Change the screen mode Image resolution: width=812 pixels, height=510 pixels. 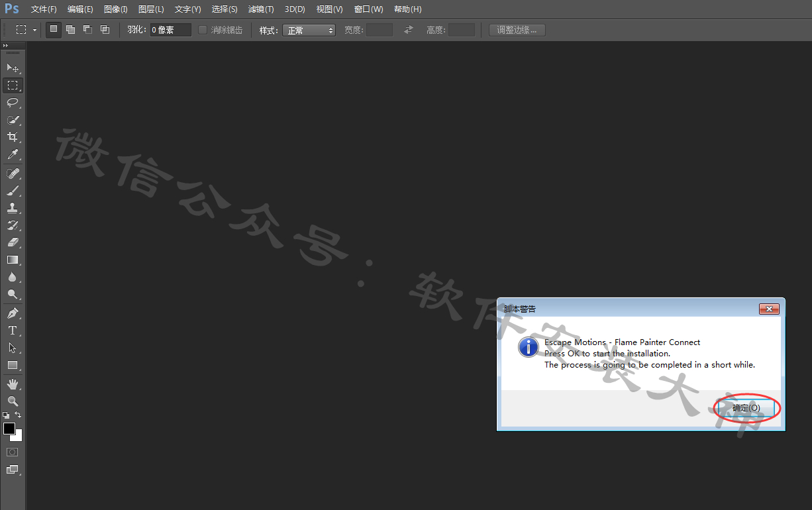pyautogui.click(x=13, y=470)
